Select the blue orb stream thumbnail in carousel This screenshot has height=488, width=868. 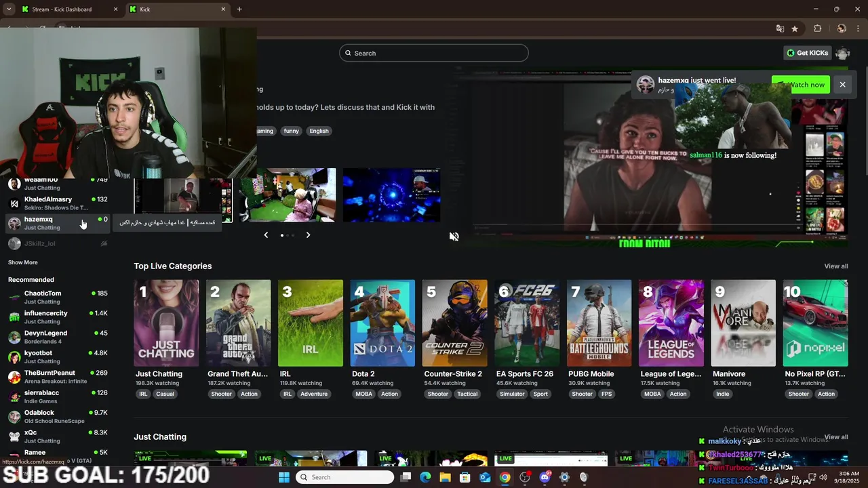(x=391, y=195)
